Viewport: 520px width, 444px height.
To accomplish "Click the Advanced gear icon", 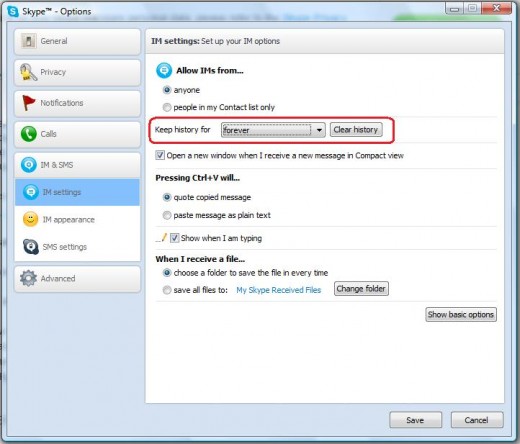I will [x=28, y=278].
